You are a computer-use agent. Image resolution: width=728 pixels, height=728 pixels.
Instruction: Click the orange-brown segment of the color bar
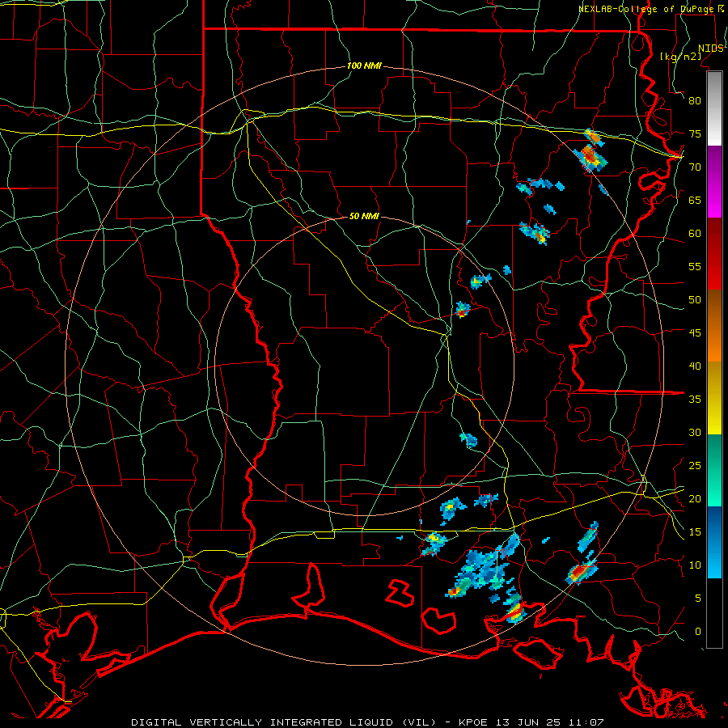tap(714, 326)
